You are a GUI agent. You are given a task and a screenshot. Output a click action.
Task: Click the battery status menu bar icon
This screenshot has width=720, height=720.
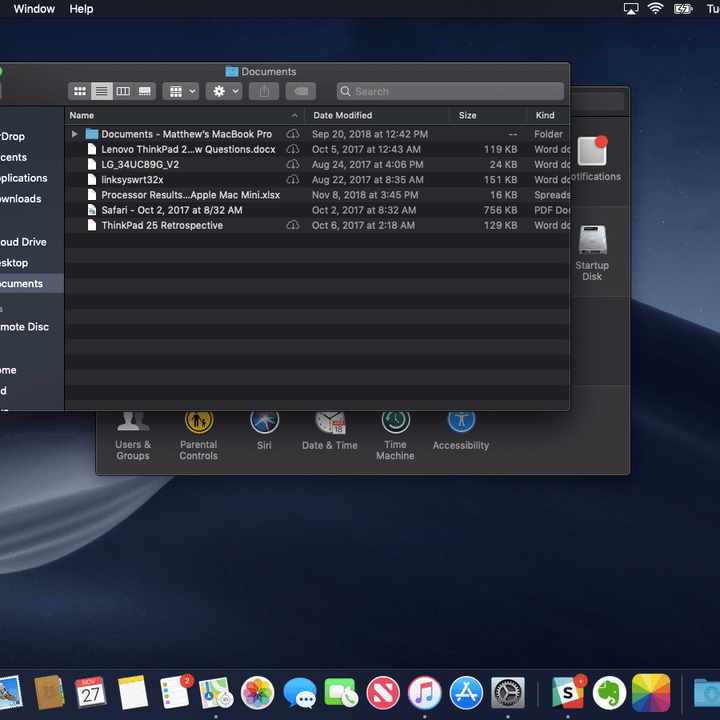683,9
